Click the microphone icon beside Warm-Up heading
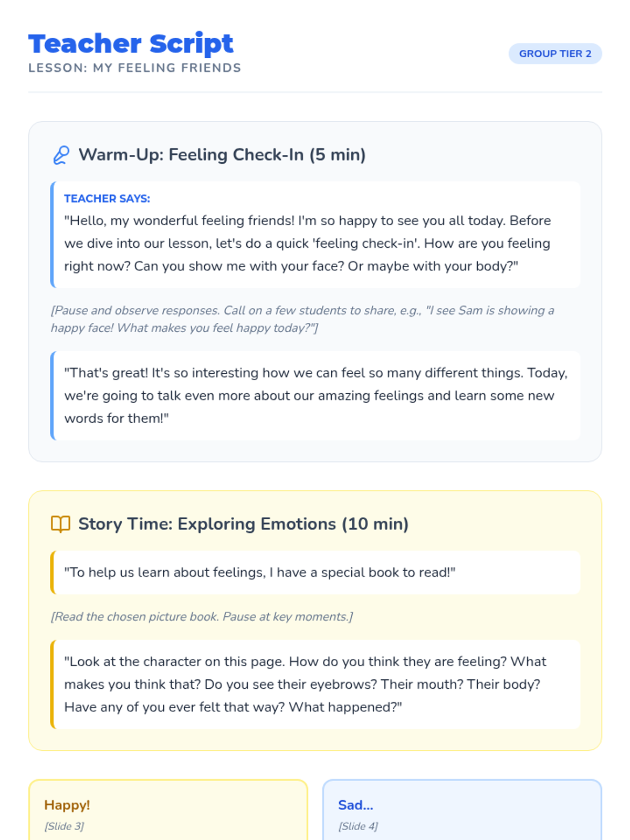This screenshot has height=840, width=630. pos(61,155)
